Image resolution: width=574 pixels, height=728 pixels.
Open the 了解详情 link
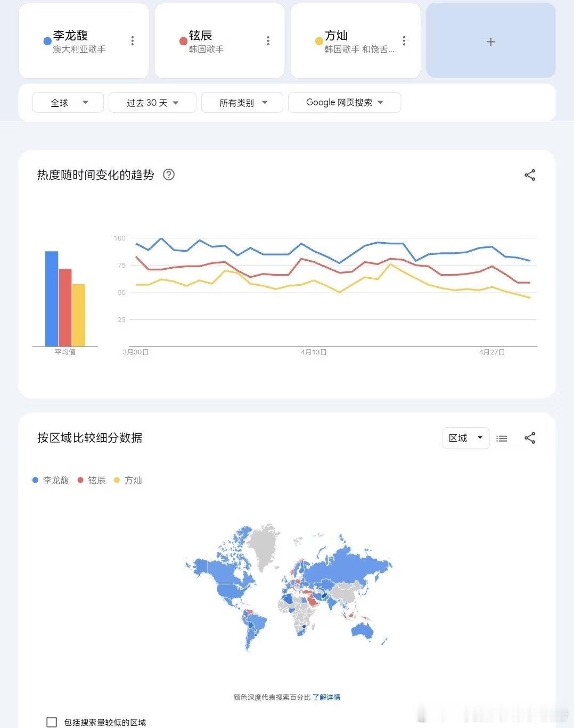(x=326, y=697)
